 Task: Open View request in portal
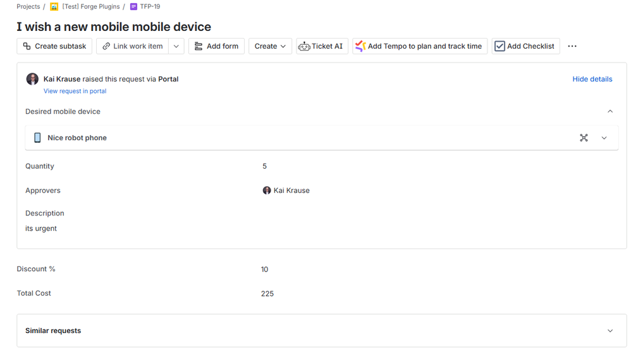click(75, 91)
